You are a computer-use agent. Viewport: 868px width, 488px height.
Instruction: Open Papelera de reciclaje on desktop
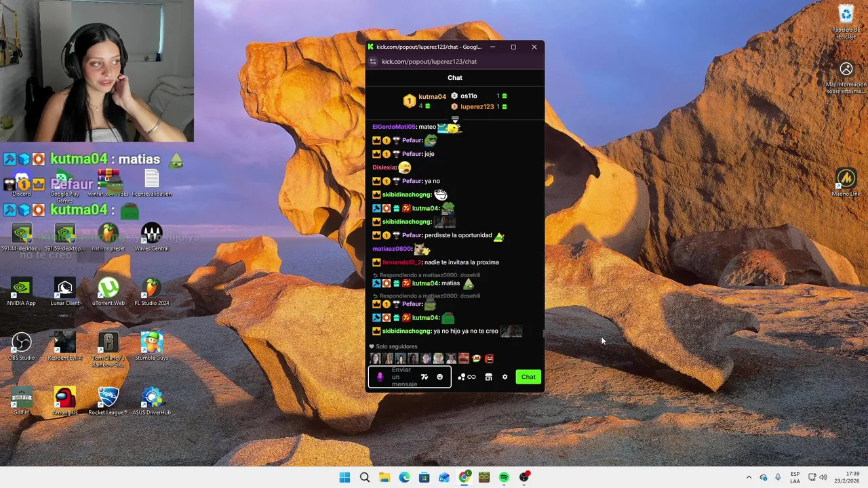[846, 22]
